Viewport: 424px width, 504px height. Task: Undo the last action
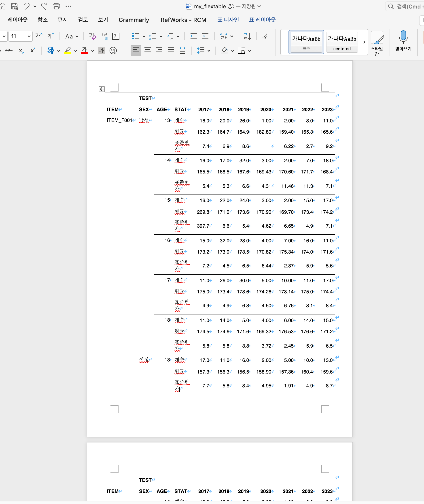tap(26, 6)
